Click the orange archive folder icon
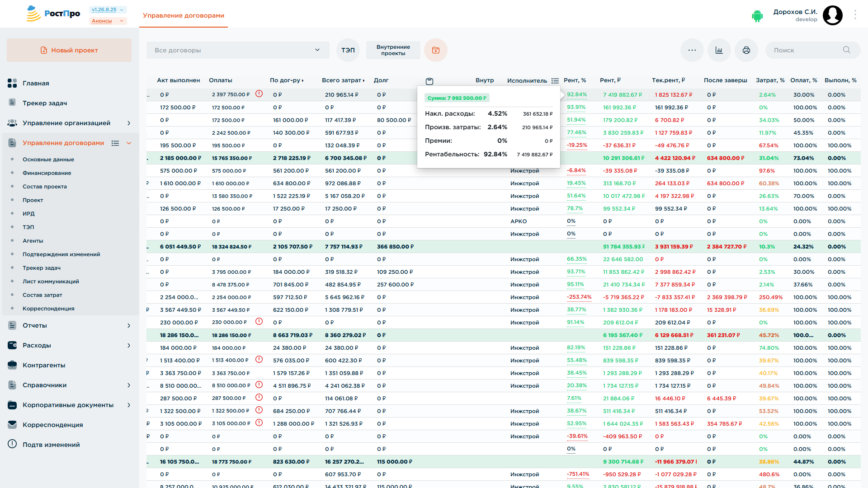The image size is (868, 488). (x=436, y=50)
